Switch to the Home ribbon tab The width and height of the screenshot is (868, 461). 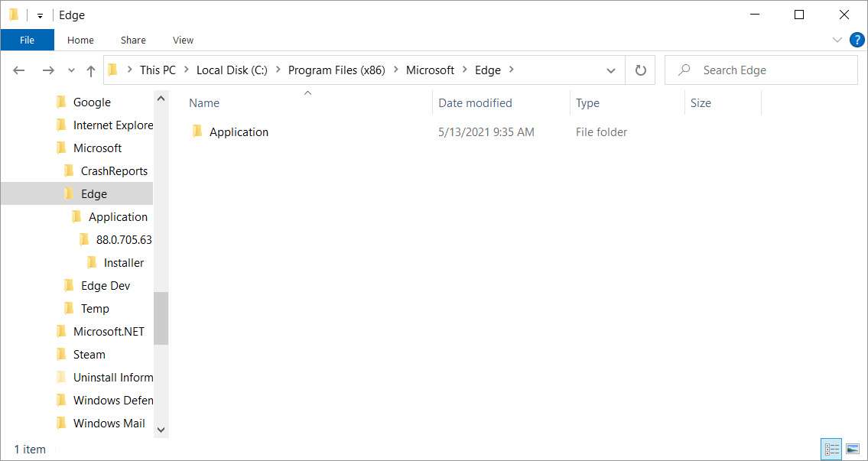click(80, 40)
